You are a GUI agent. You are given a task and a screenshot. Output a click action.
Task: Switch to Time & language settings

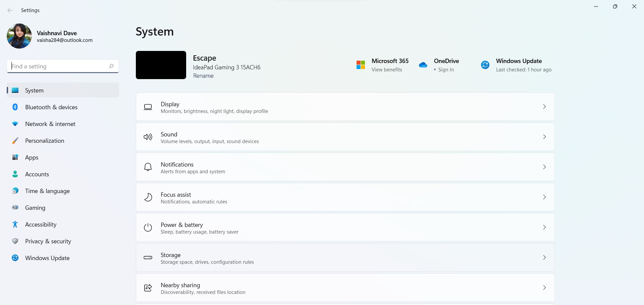tap(47, 191)
